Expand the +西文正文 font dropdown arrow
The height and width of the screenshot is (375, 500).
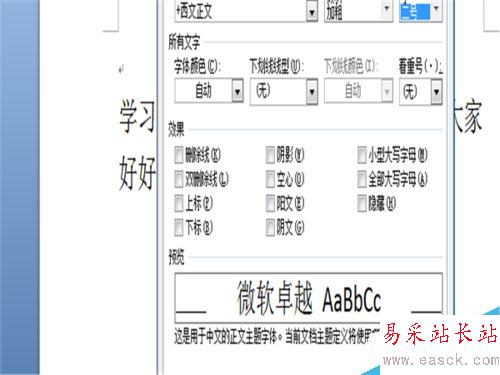pyautogui.click(x=312, y=12)
